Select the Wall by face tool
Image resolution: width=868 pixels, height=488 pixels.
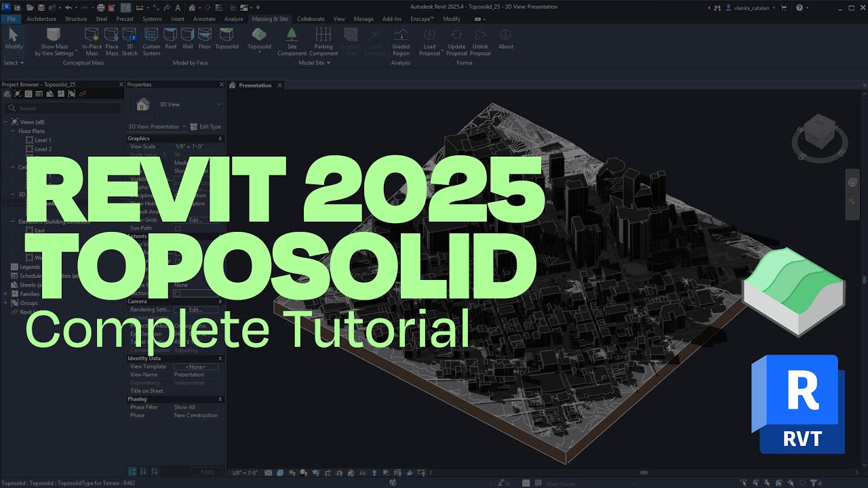pos(188,39)
